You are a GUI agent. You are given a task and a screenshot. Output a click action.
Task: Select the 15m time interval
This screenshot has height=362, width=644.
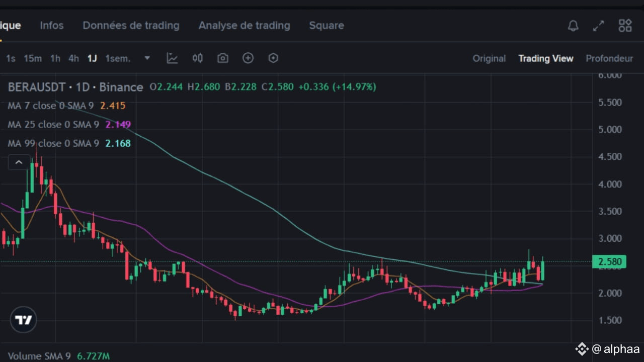point(33,58)
